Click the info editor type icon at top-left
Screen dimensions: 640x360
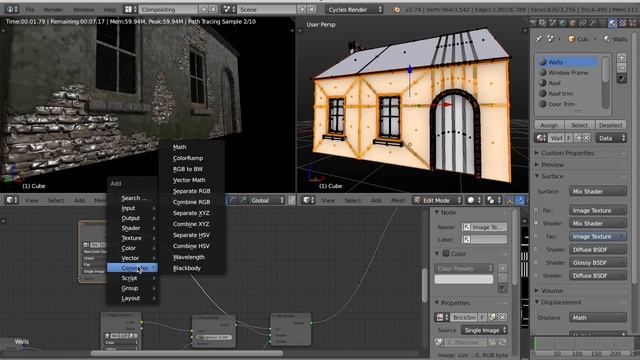pos(11,9)
